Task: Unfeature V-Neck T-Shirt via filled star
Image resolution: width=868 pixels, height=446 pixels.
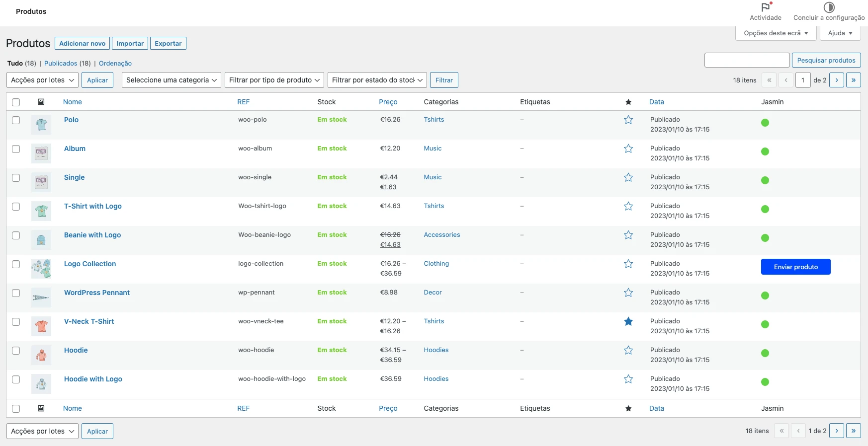Action: 628,321
